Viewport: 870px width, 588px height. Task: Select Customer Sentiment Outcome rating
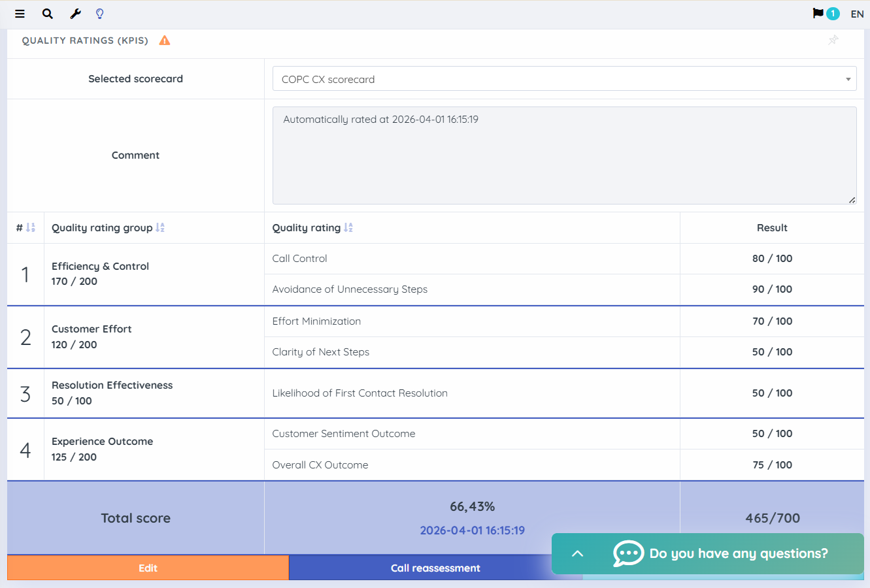pyautogui.click(x=344, y=433)
